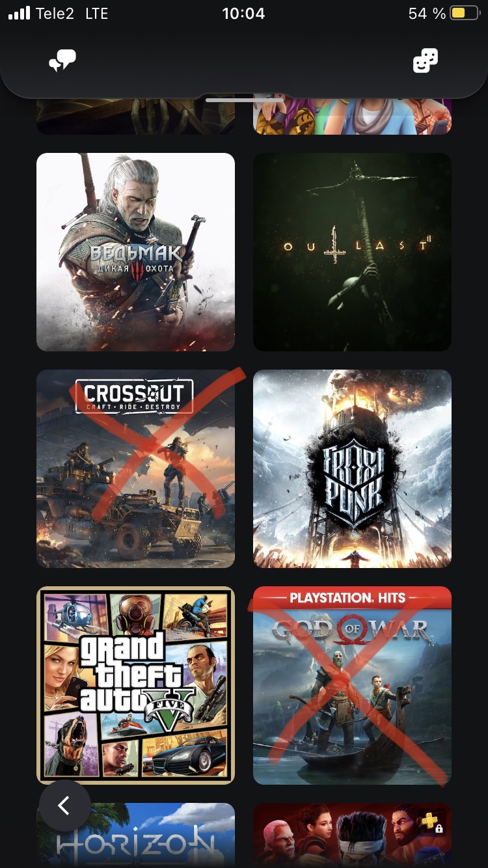Screen dimensions: 488x868
Task: Tap the PS Plus lock badge
Action: point(432,822)
